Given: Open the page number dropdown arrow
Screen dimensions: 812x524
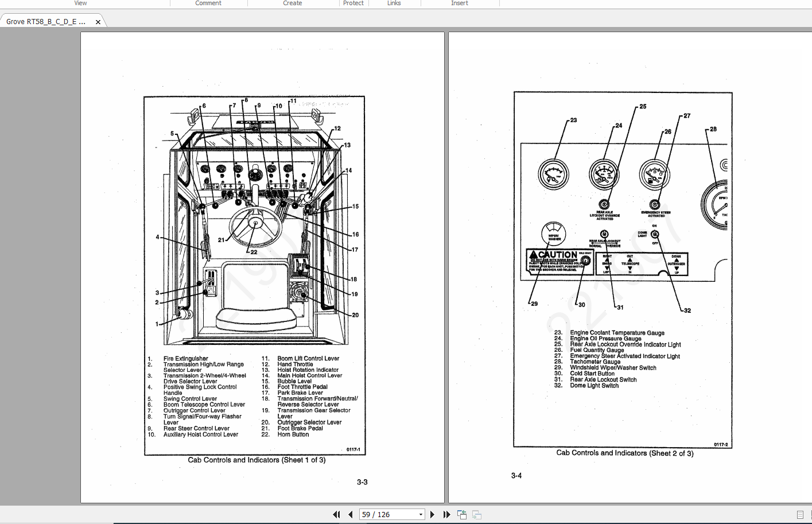Looking at the screenshot, I should 421,515.
